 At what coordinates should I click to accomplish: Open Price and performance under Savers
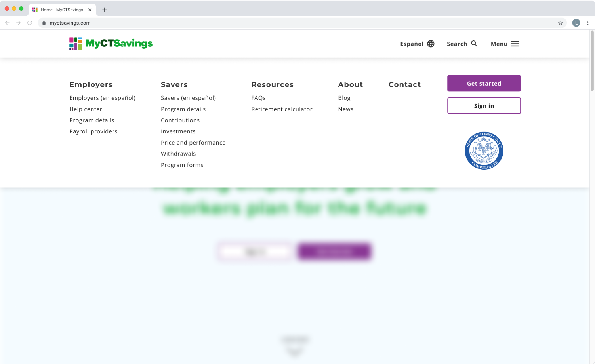(193, 143)
